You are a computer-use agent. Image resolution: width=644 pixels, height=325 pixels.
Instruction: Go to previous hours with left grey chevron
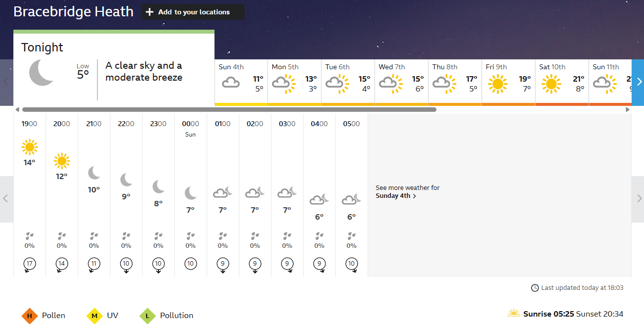6,199
